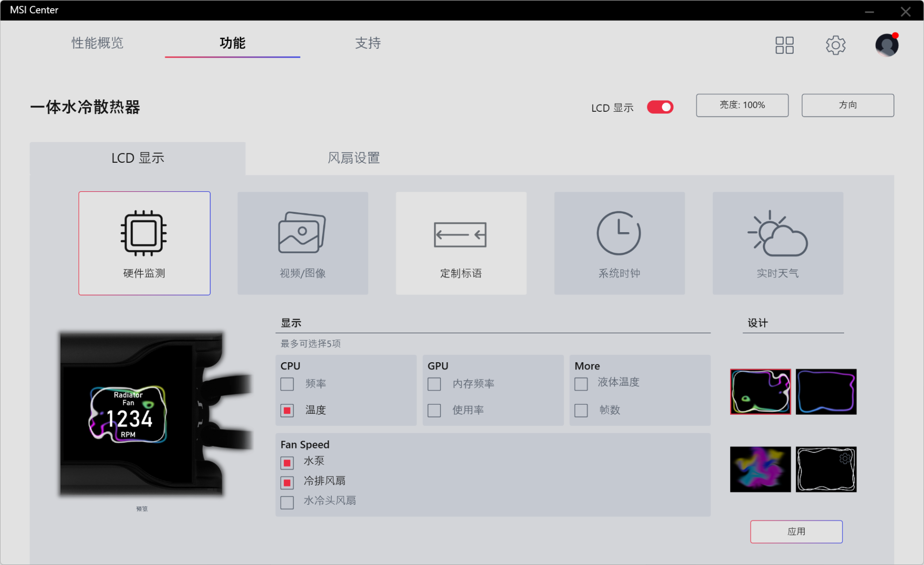Check the CPU 频率 checkbox
Screen dimensions: 924x565
point(287,384)
